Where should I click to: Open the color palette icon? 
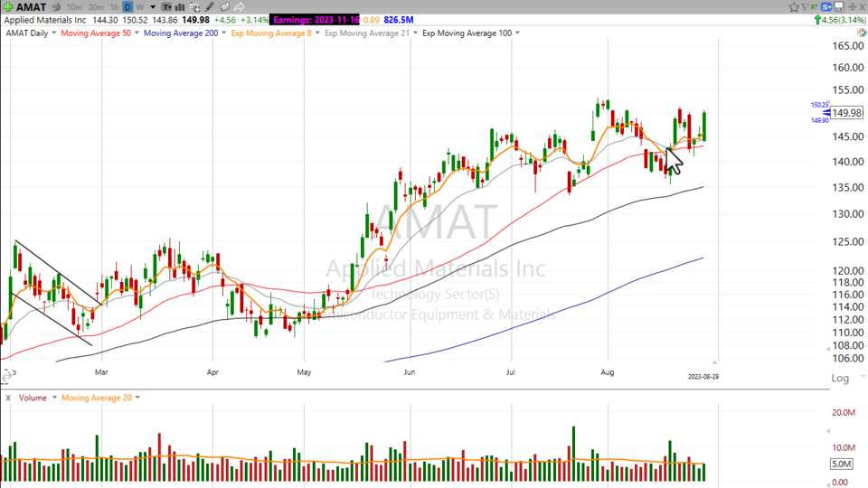point(862,33)
